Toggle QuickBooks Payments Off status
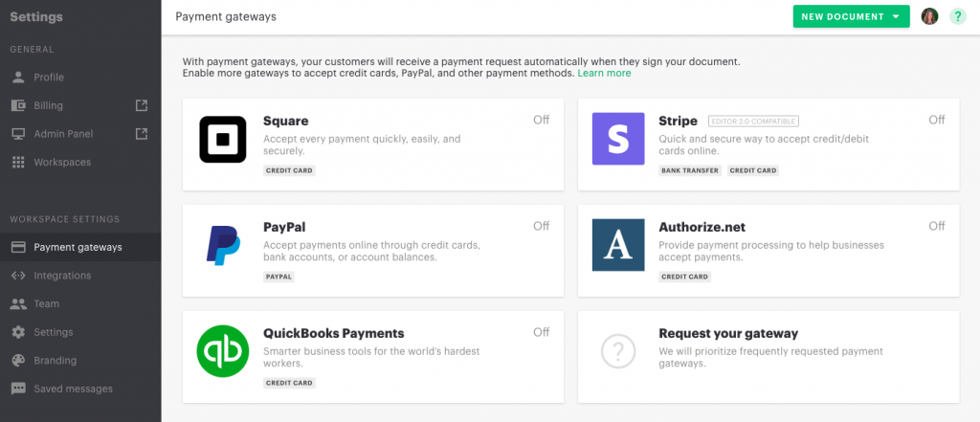 tap(542, 333)
